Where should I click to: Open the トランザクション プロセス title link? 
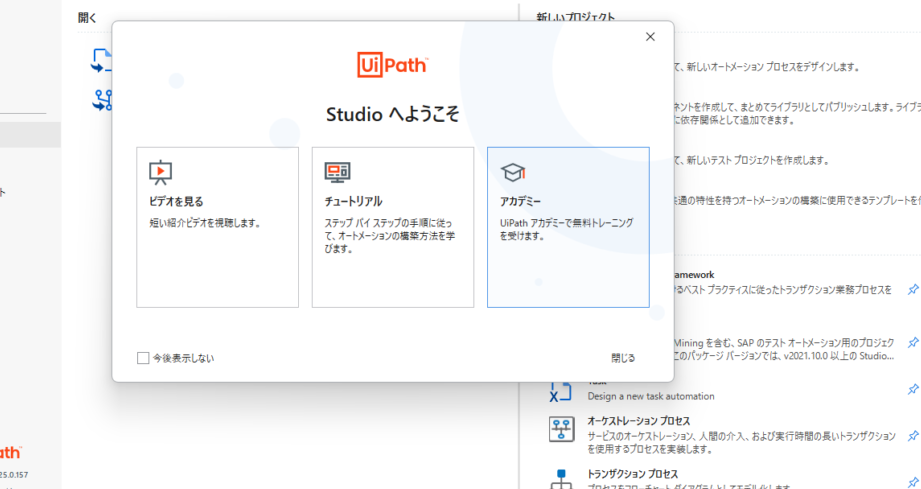tap(632, 473)
